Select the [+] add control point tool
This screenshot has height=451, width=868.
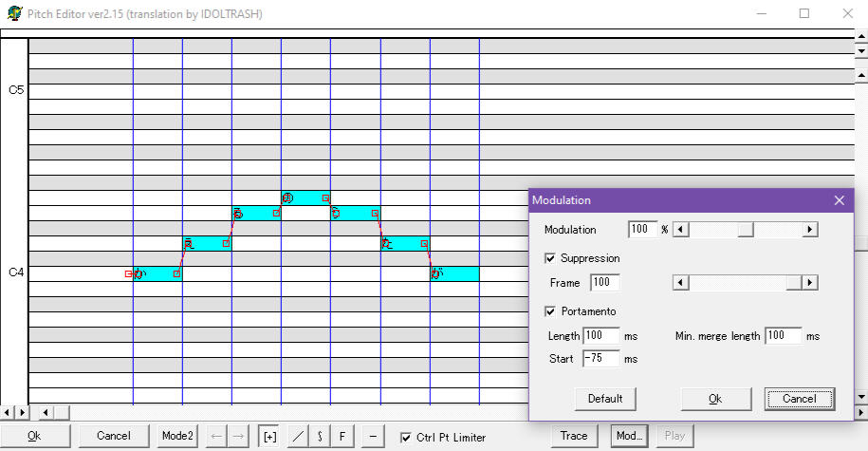(270, 436)
